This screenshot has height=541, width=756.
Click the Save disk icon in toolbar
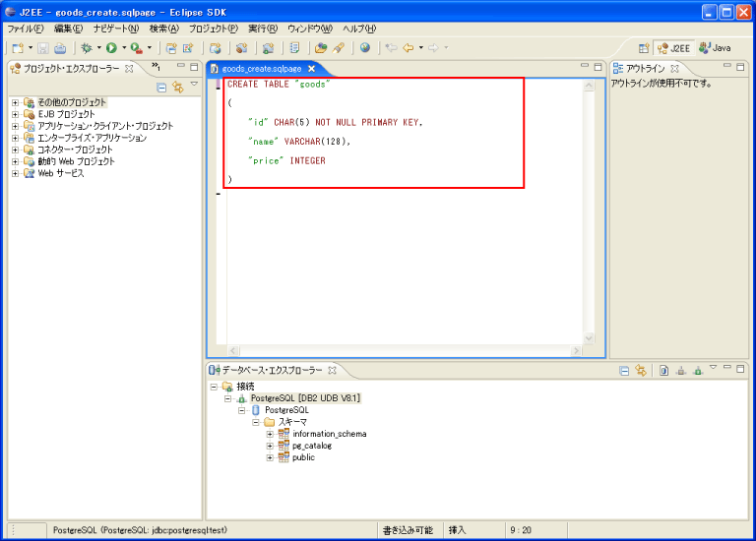point(43,47)
